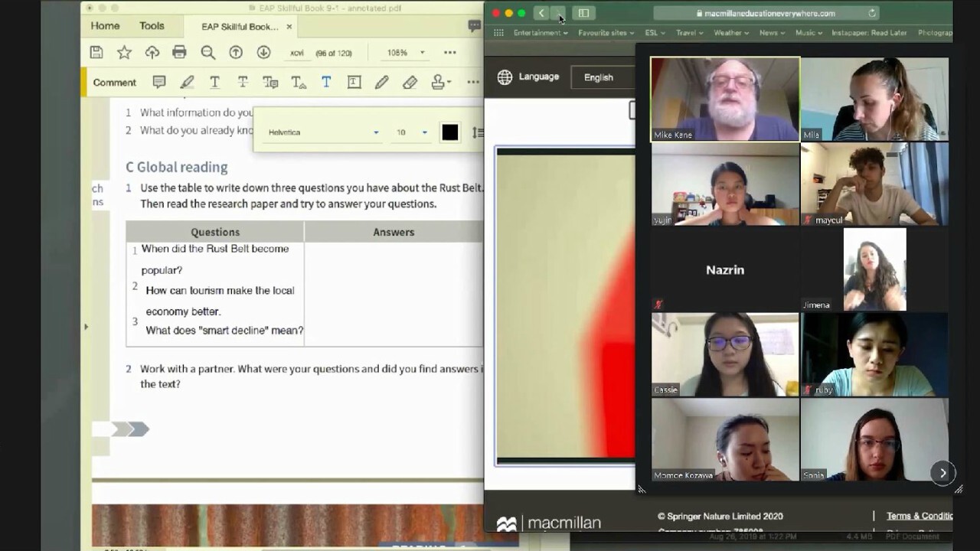
Task: Click the Save file icon in Acrobat
Action: [96, 52]
